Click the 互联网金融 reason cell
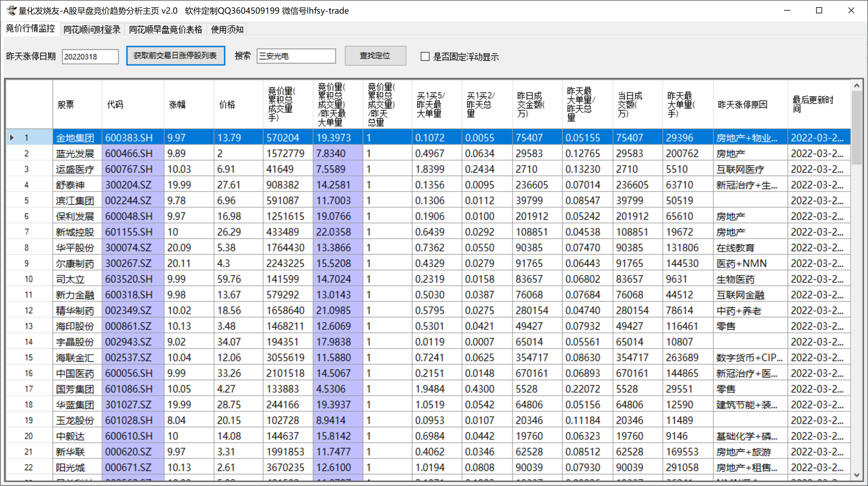Screen dimensions: 868x486 (x=751, y=295)
